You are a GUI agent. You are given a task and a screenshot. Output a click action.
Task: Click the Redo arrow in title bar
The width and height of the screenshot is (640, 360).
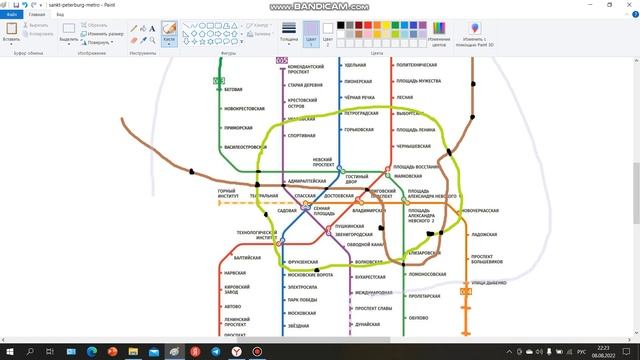pos(34,5)
